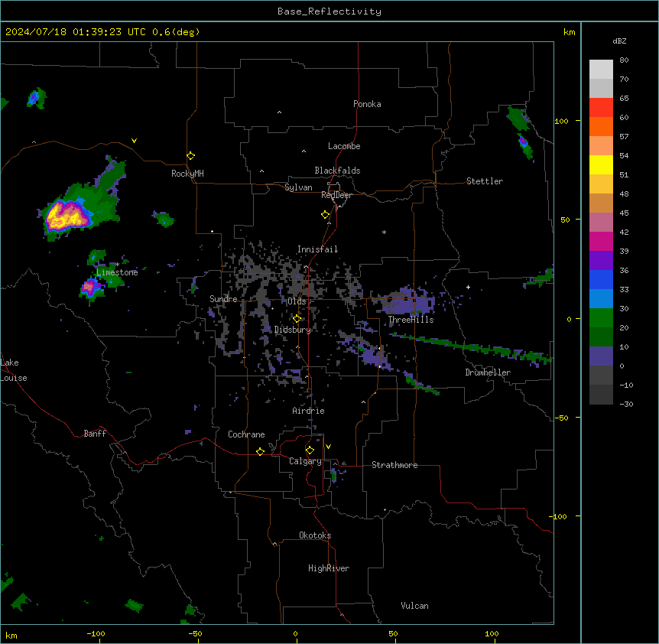Select the Didsbury label
The width and height of the screenshot is (659, 644).
click(293, 330)
